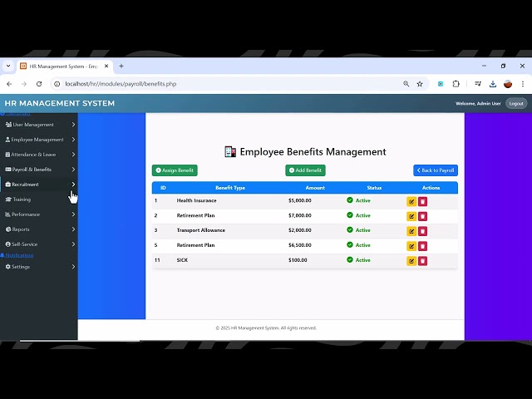
Task: Edit the SICK benefit row
Action: 411,261
